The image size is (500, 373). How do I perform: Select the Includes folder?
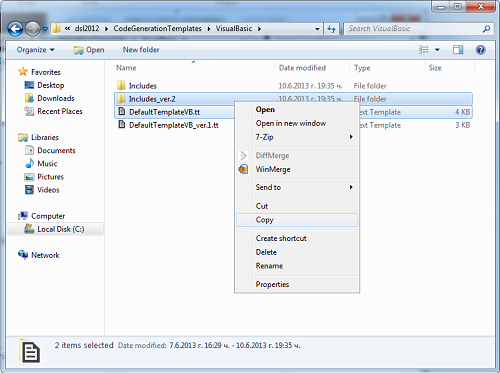143,86
